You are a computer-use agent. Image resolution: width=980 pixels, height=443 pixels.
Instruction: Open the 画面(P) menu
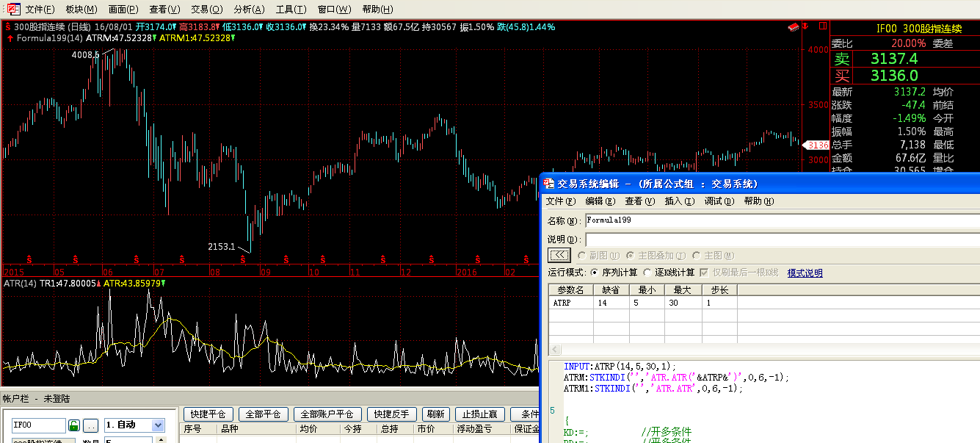(x=123, y=10)
